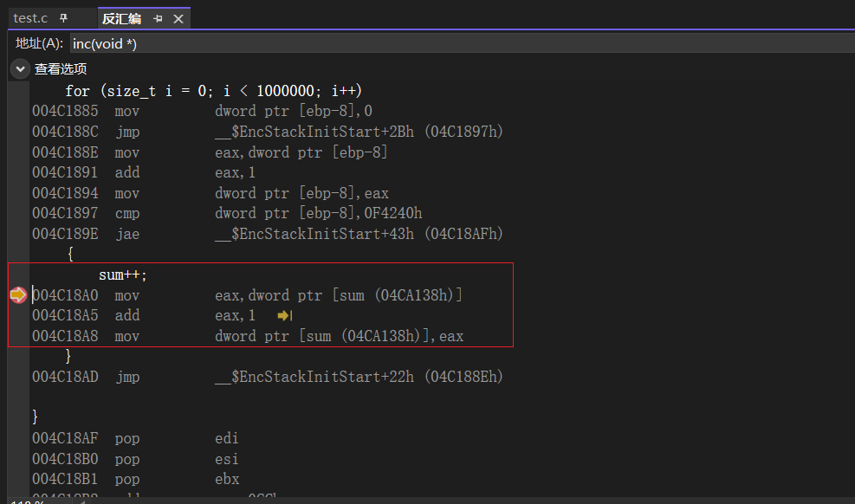Toggle breakpoint in margin beside 004C18AD jmp
The image size is (855, 504).
click(18, 377)
